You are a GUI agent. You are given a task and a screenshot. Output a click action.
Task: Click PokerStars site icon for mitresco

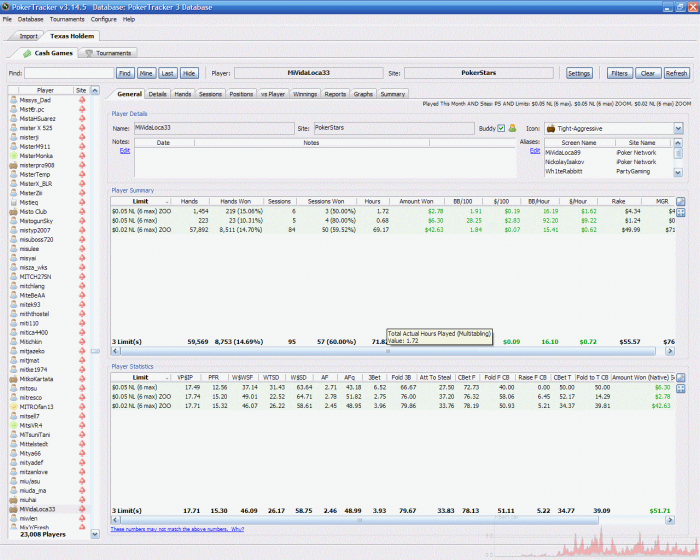click(82, 398)
